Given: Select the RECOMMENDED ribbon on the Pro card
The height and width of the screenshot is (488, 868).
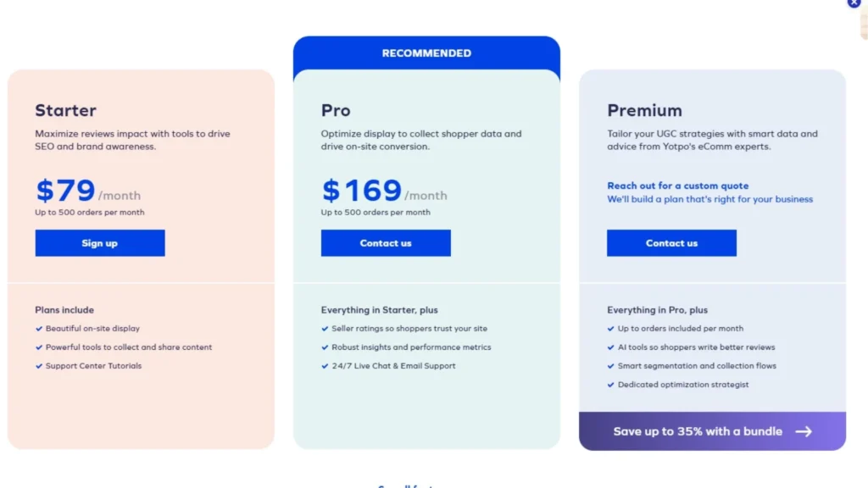Looking at the screenshot, I should pyautogui.click(x=426, y=53).
